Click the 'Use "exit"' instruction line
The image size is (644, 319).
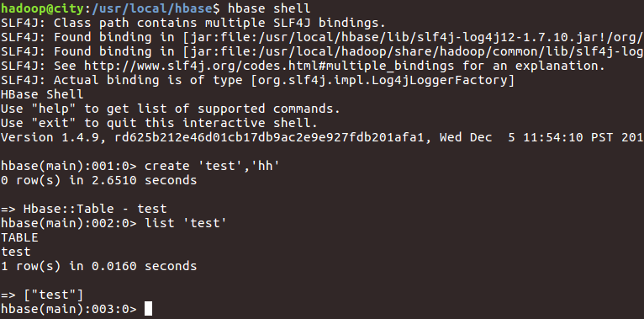160,124
